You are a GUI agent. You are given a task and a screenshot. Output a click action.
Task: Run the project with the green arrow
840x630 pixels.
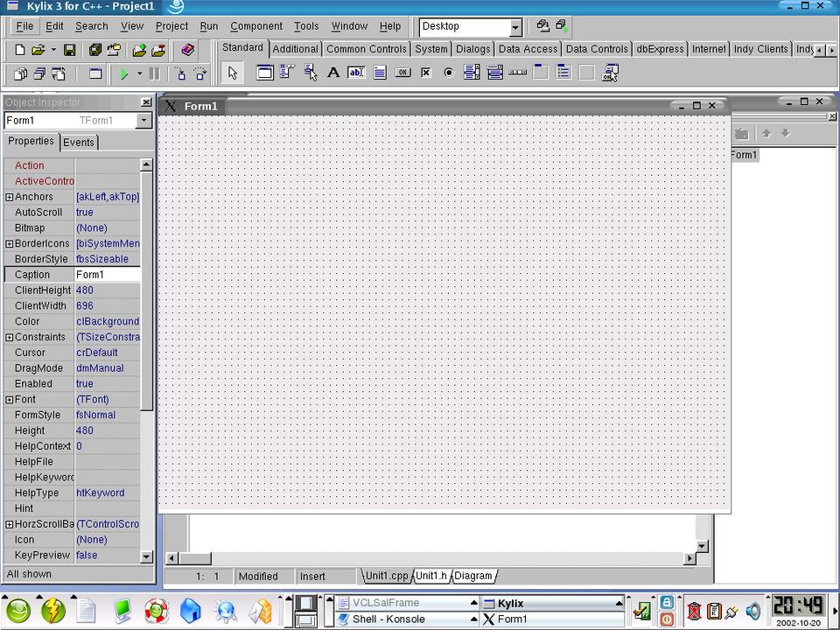tap(124, 74)
